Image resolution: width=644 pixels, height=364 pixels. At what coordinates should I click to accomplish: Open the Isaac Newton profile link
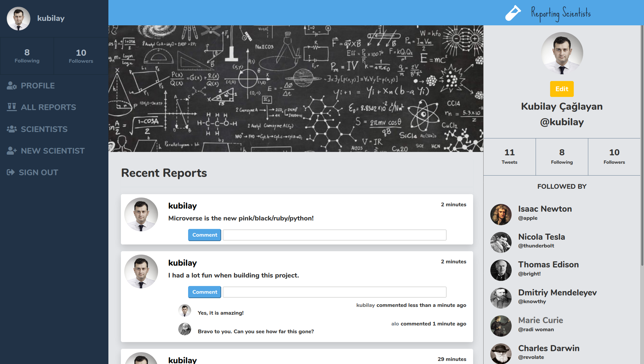pos(545,209)
